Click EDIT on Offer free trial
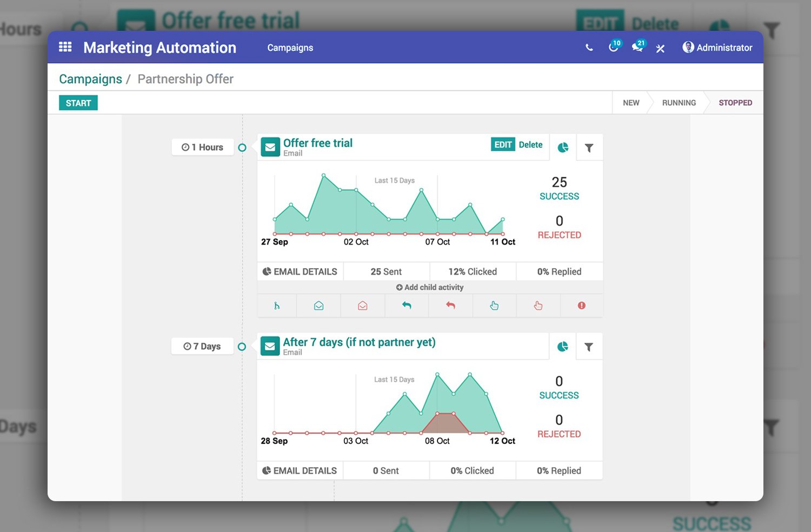The image size is (811, 532). click(x=503, y=144)
